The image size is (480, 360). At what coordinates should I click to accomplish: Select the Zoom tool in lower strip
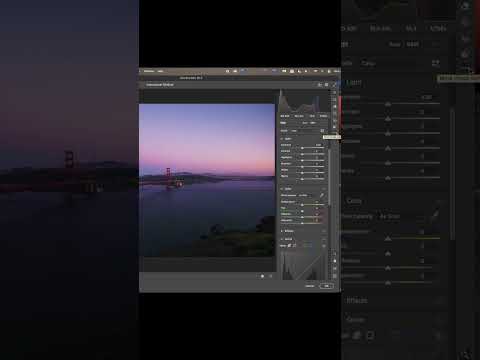(x=335, y=253)
